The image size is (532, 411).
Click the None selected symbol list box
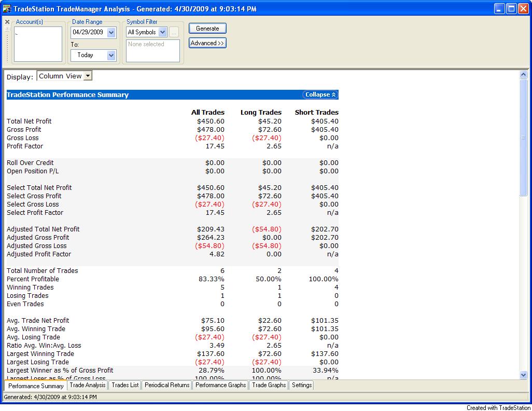(x=152, y=51)
